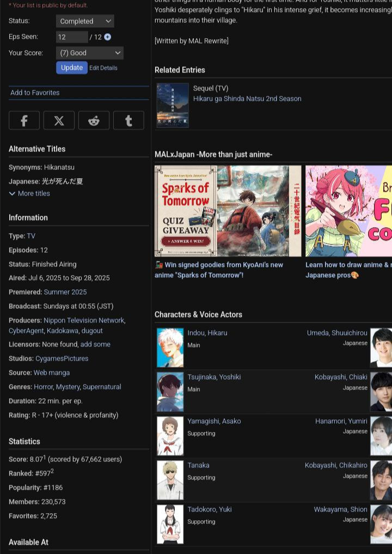This screenshot has height=554, width=392.
Task: Click the sequel poster thumbnail
Action: point(173,105)
